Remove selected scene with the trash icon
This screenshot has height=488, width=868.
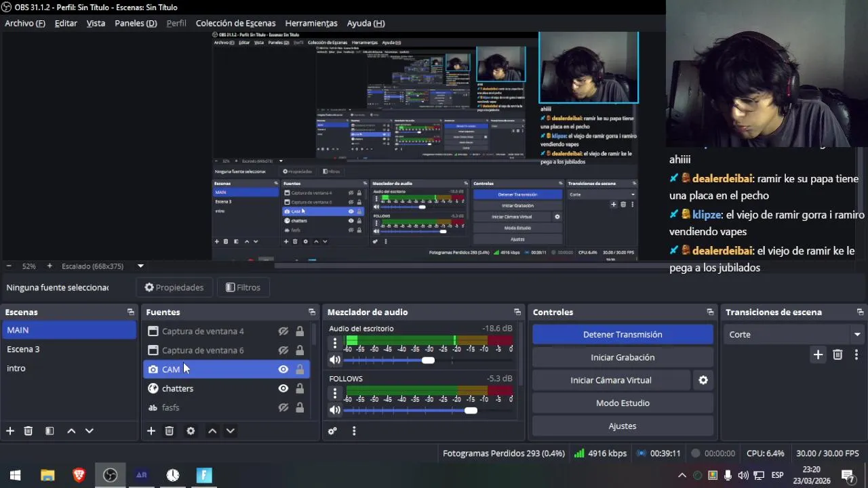pos(28,430)
